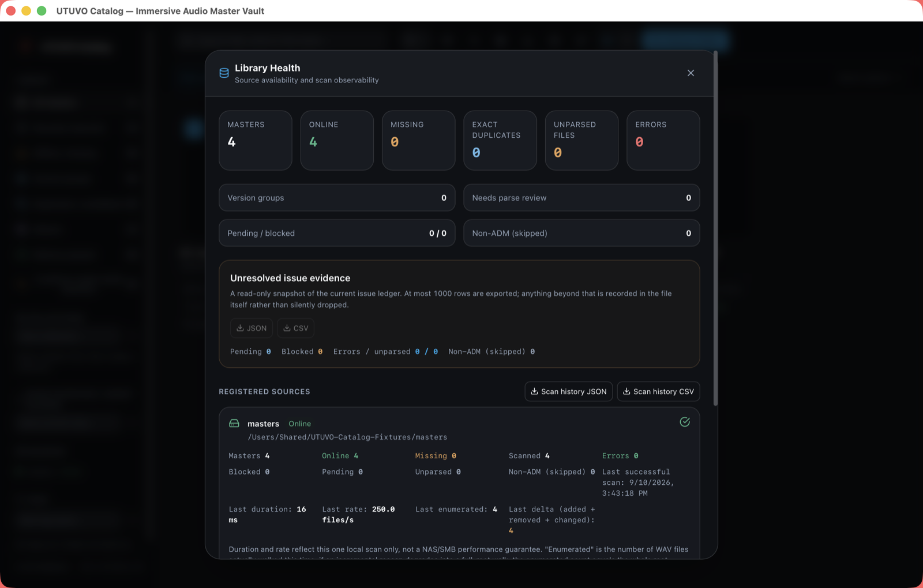Click the Last successful scan timestamp

pyautogui.click(x=638, y=483)
